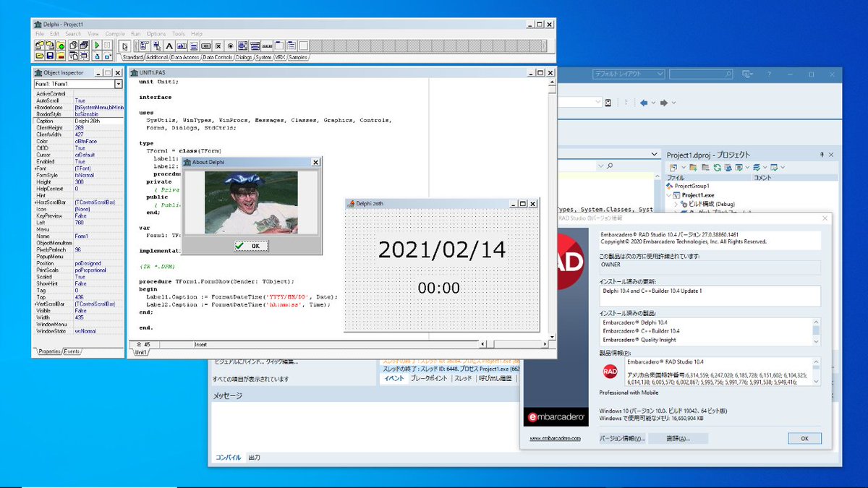
Task: Click blue back arrow in RAD Studio toolbar
Action: tap(644, 103)
